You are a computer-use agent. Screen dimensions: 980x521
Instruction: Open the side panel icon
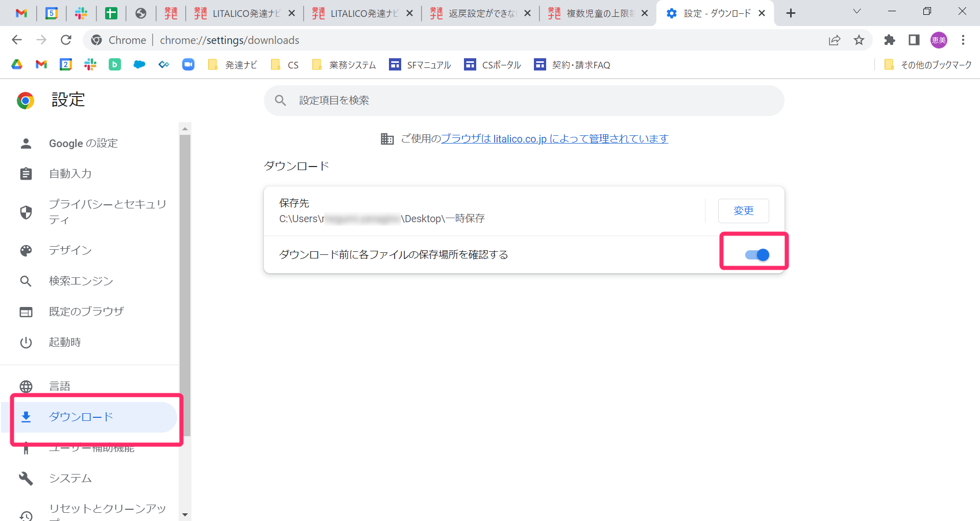[914, 40]
